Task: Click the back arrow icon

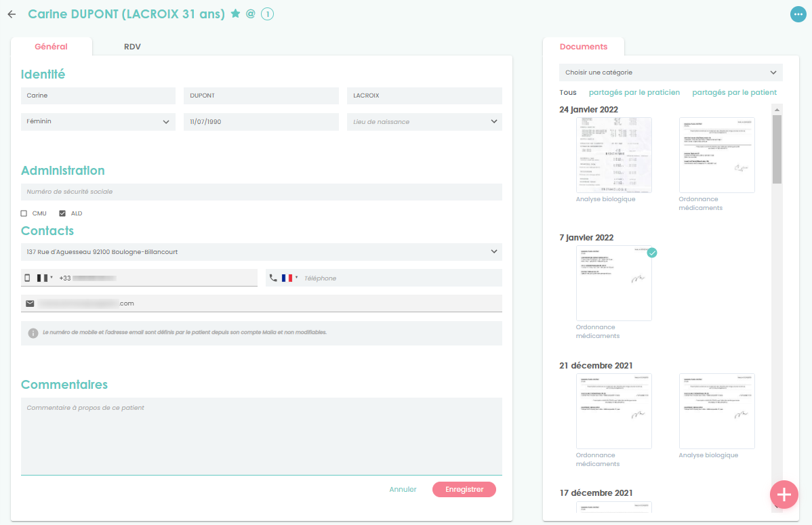Action: pyautogui.click(x=12, y=14)
